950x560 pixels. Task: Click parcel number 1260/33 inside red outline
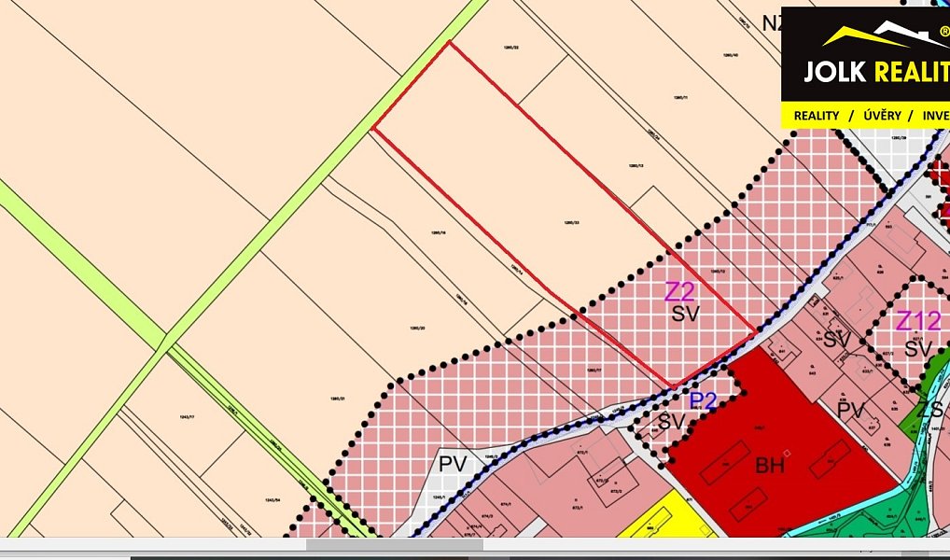click(572, 223)
